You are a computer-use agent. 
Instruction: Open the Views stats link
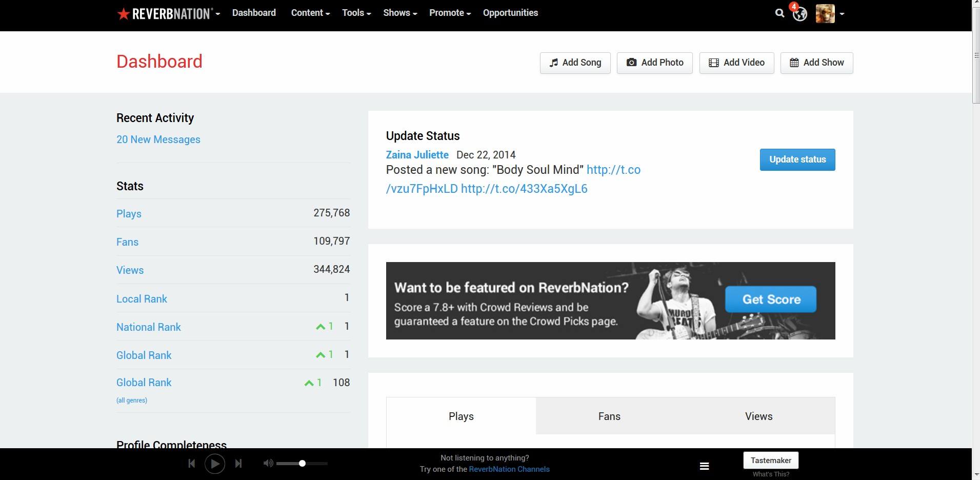130,270
